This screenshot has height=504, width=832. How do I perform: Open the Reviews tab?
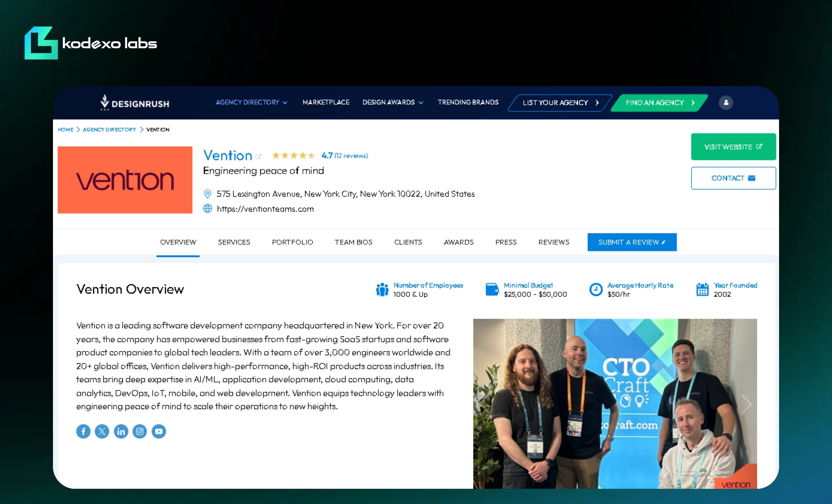tap(554, 242)
